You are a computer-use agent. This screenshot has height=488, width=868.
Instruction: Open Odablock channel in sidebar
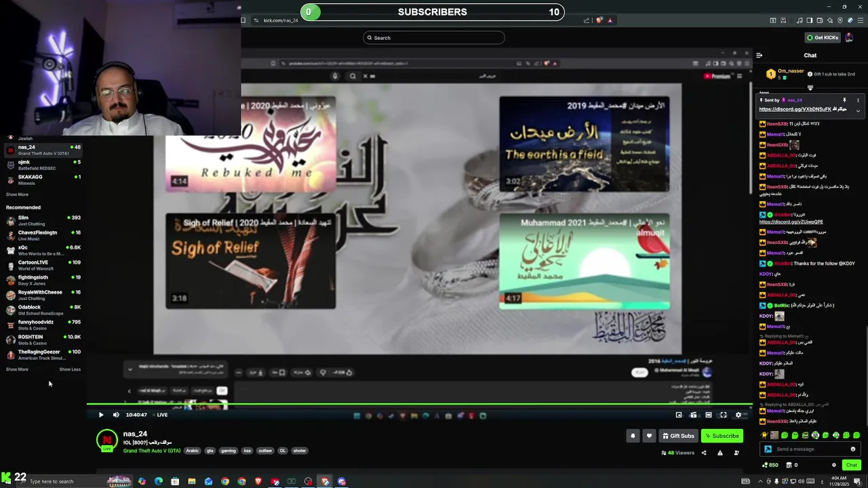pyautogui.click(x=43, y=310)
